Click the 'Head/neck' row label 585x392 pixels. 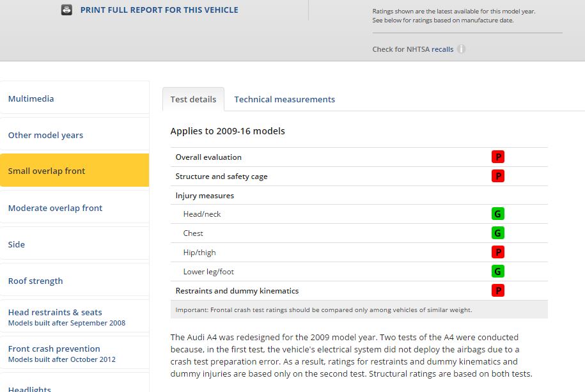coord(202,214)
